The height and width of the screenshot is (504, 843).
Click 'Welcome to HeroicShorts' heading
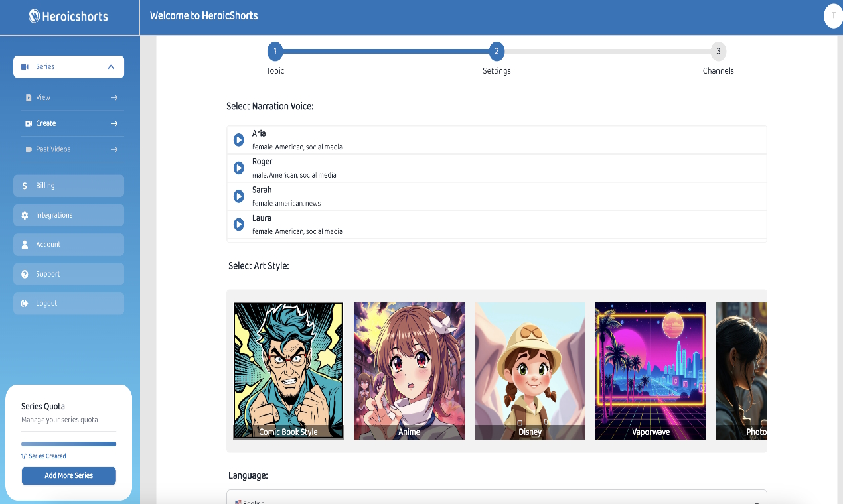[204, 15]
